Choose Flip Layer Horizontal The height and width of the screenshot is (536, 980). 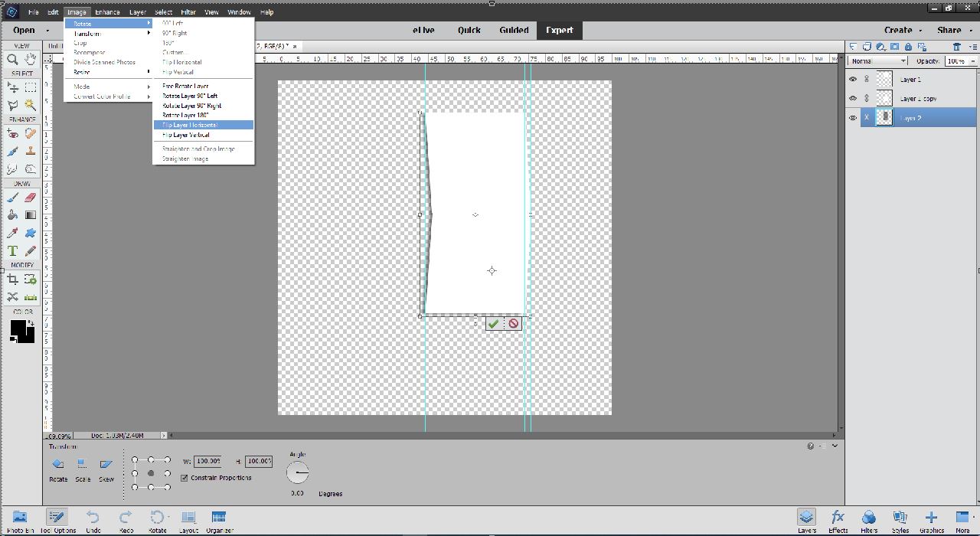(203, 125)
